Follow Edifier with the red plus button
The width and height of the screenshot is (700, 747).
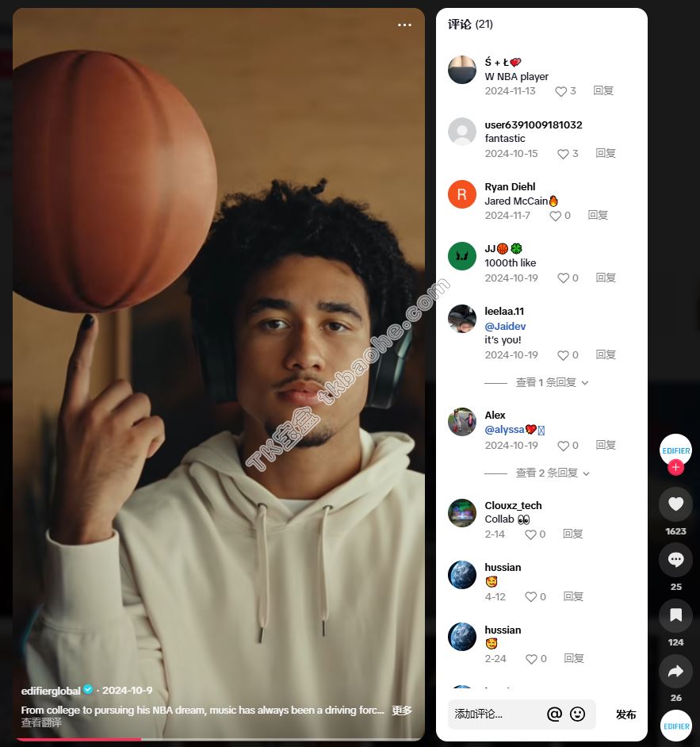click(675, 467)
